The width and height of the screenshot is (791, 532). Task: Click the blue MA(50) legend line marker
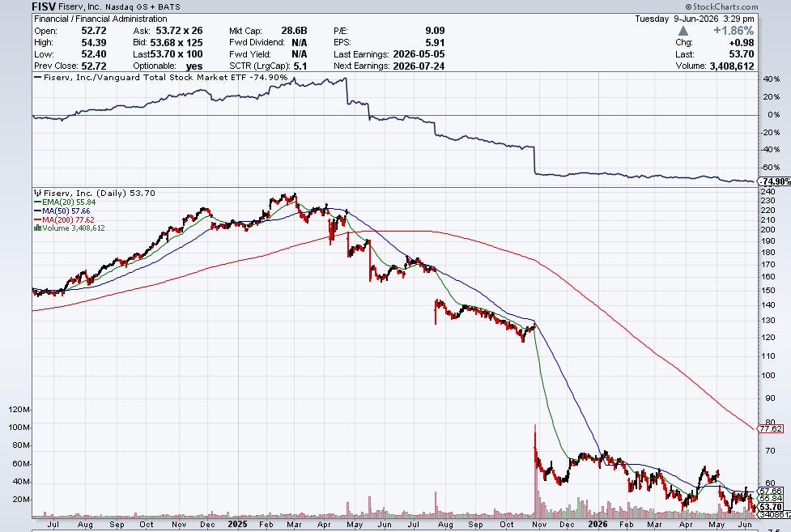[38, 211]
